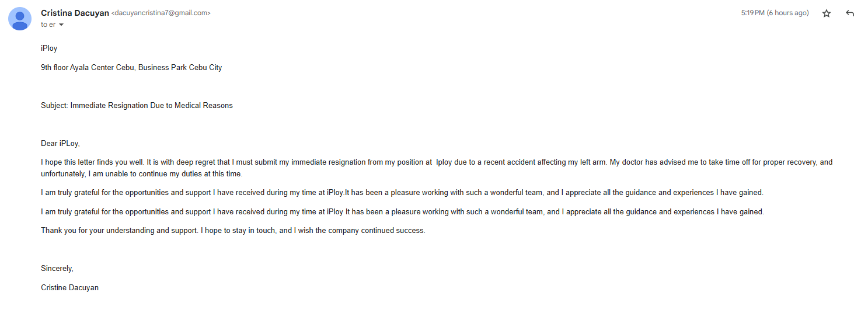Expand recipient details arrow beside 'to er'
868x313 pixels.
(61, 25)
